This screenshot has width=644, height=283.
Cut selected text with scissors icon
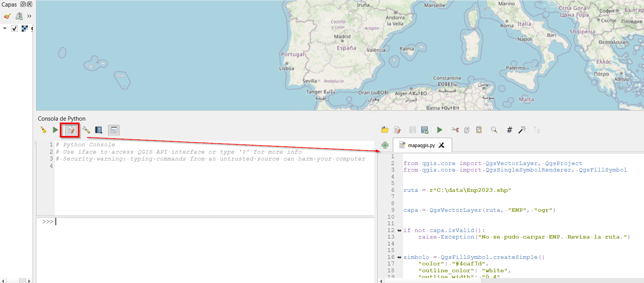455,130
